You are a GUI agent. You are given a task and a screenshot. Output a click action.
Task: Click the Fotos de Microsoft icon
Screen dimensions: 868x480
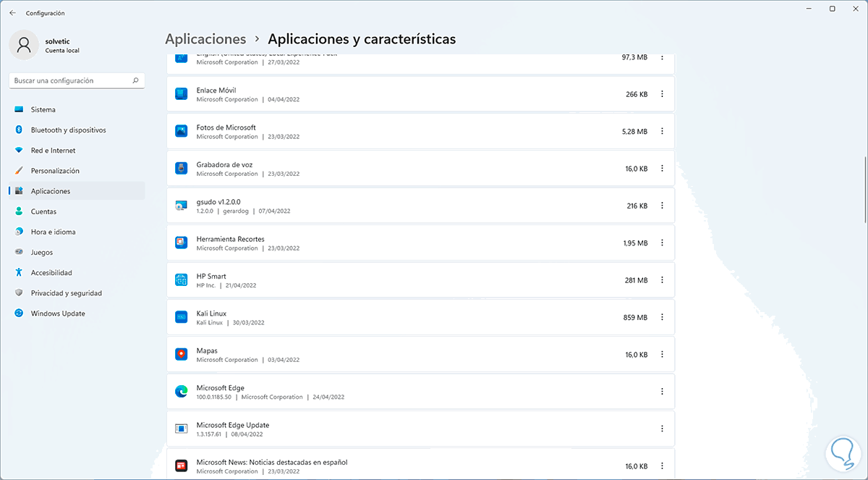pyautogui.click(x=182, y=131)
